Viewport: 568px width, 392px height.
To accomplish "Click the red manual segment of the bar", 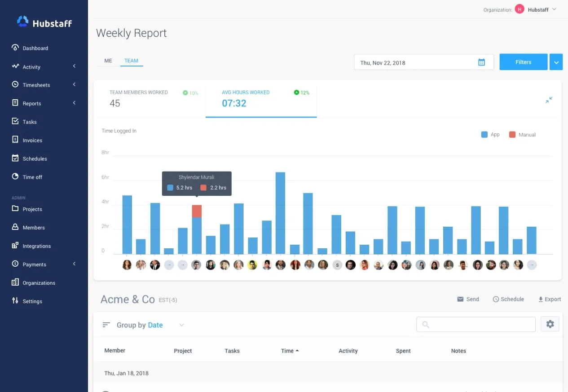I will [197, 211].
